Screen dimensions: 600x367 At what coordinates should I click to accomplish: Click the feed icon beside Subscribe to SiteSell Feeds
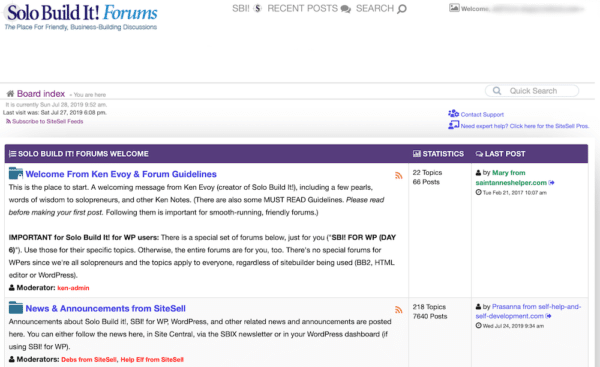point(8,121)
